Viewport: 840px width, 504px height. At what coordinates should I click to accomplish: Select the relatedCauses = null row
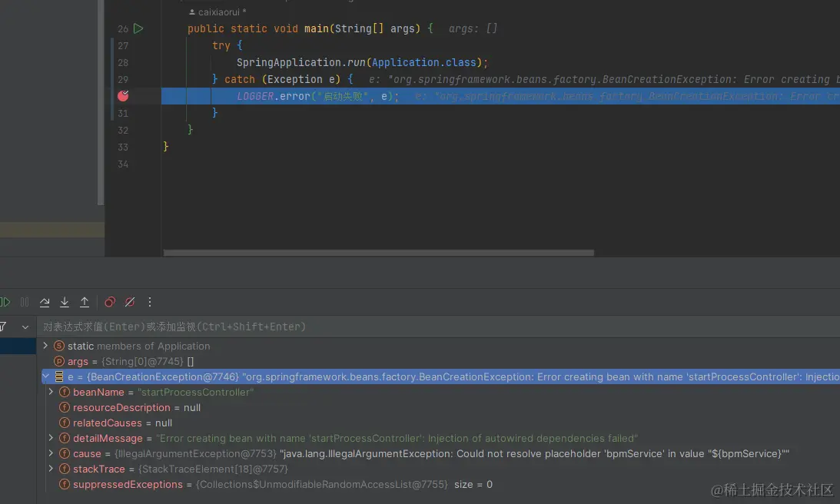coord(438,423)
